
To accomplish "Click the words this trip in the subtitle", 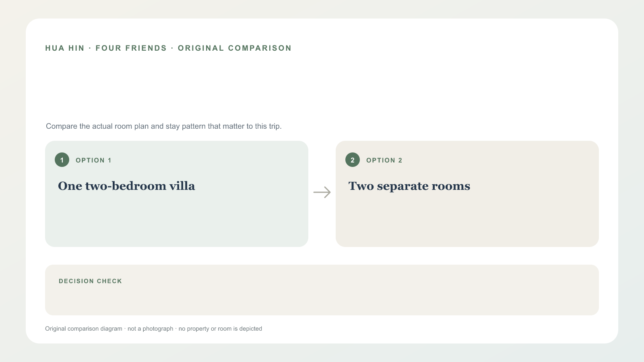I will pos(268,126).
